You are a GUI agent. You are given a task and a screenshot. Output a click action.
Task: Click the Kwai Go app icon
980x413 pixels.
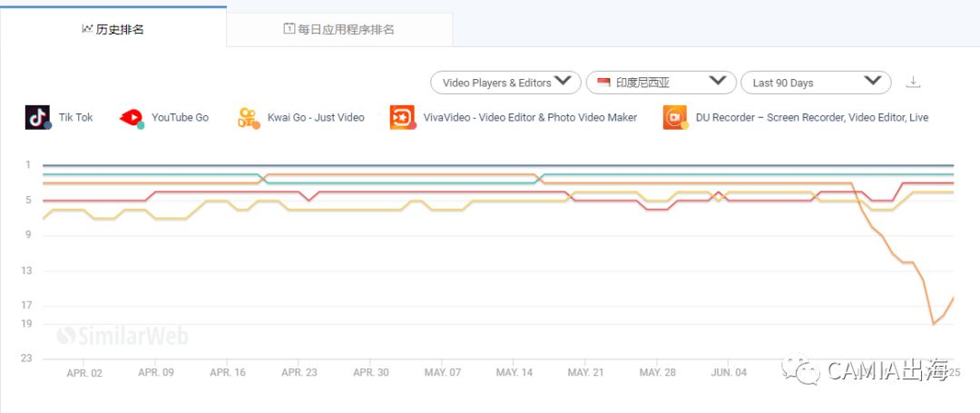coord(248,117)
